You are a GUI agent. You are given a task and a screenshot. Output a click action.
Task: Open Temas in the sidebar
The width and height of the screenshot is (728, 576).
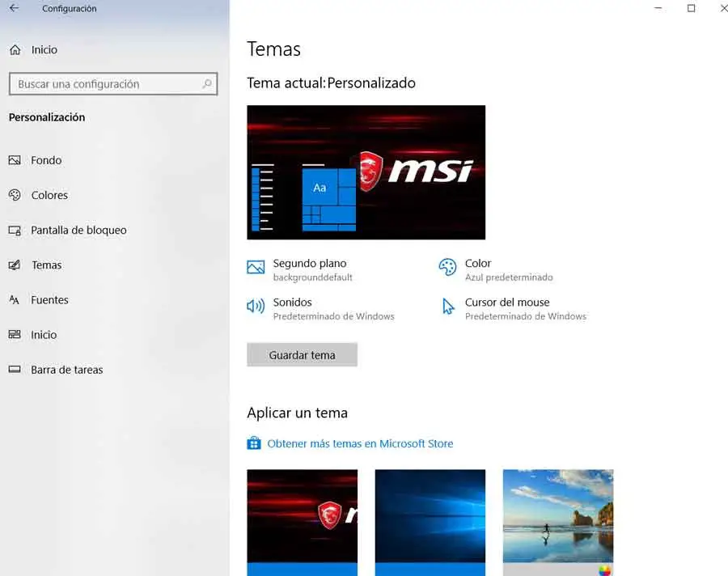(x=46, y=265)
